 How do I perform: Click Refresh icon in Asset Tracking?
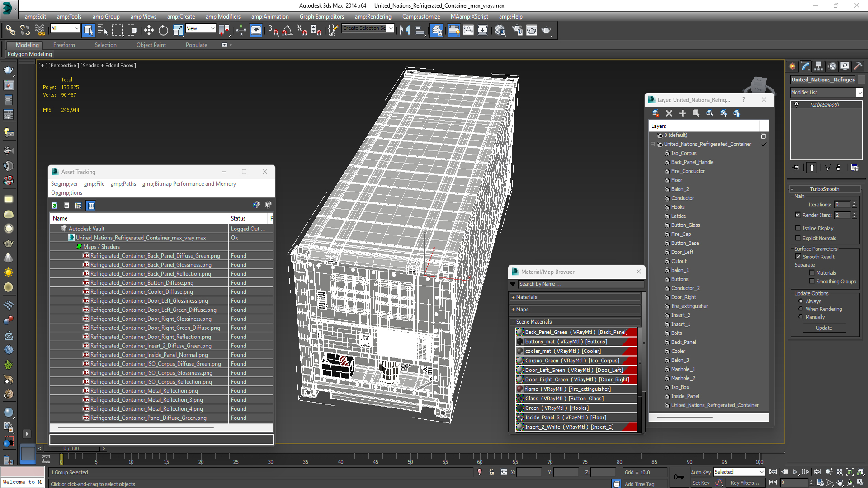[55, 206]
